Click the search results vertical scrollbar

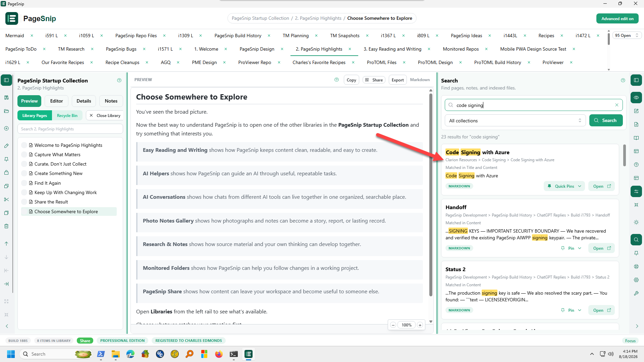coord(624,155)
